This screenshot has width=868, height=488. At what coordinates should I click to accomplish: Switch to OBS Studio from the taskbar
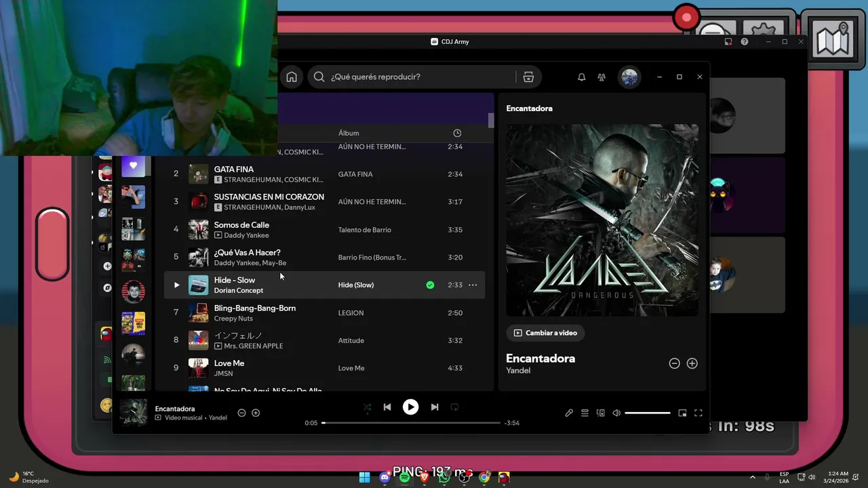(x=465, y=477)
